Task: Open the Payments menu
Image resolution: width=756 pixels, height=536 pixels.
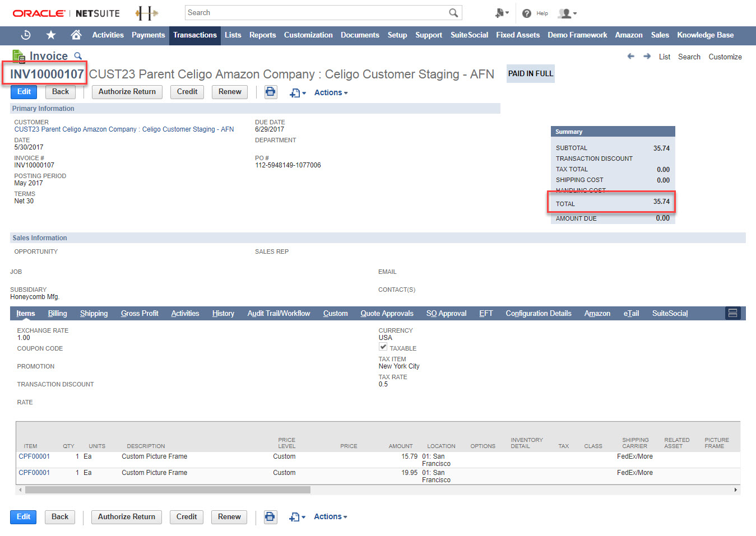Action: click(149, 35)
